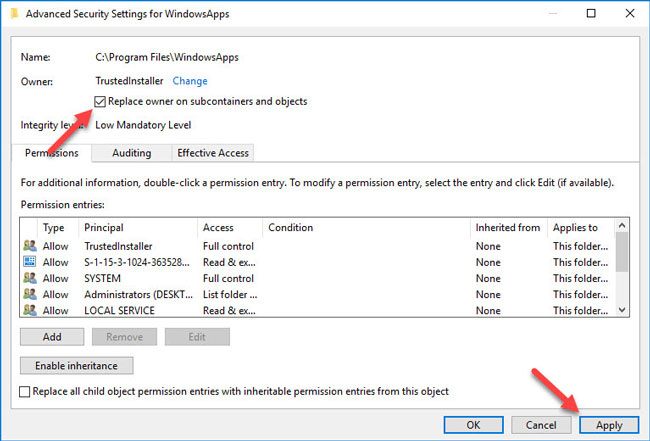Click the Low Mandatory Level text
Viewport: 650px width, 441px height.
[x=143, y=125]
